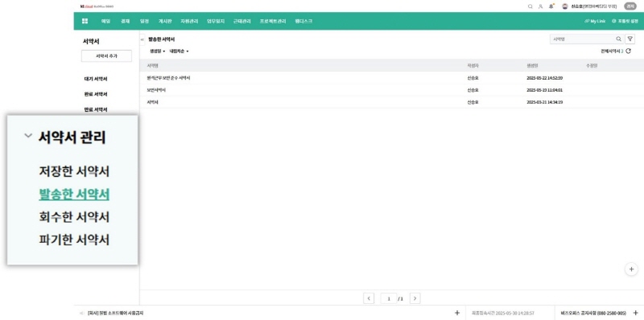644x320 pixels.
Task: Click the page number input box
Action: click(389, 298)
